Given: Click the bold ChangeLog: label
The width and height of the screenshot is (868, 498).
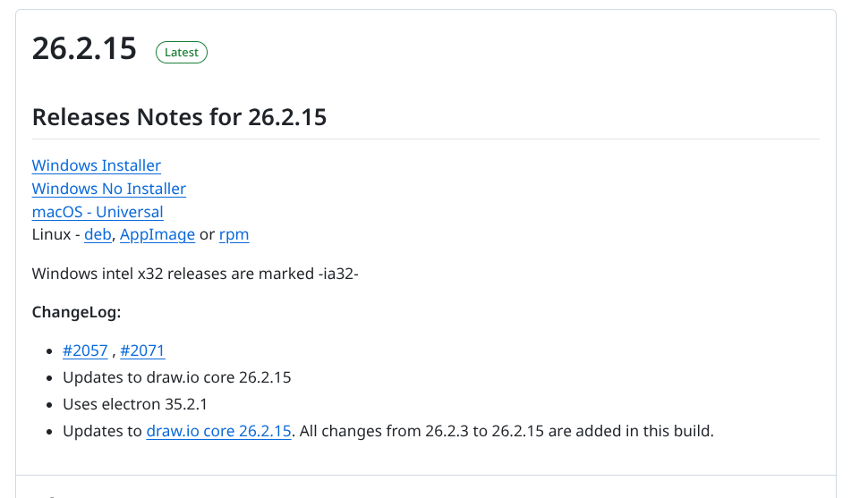Looking at the screenshot, I should (x=76, y=313).
